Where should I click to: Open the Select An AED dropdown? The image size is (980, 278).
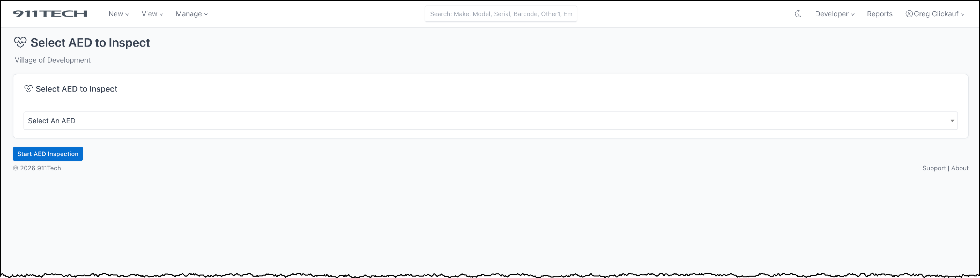click(x=490, y=120)
